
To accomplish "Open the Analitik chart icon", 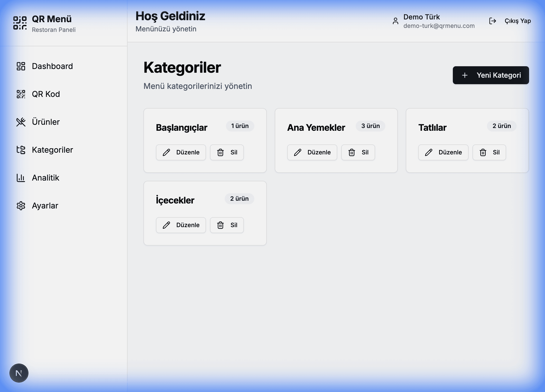I will tap(21, 178).
